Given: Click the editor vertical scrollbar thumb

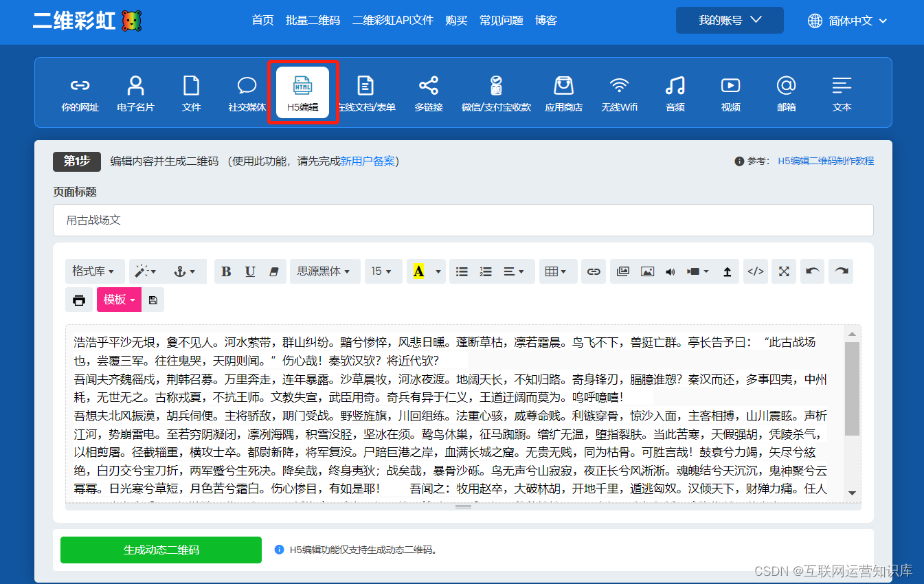Looking at the screenshot, I should pyautogui.click(x=852, y=389).
